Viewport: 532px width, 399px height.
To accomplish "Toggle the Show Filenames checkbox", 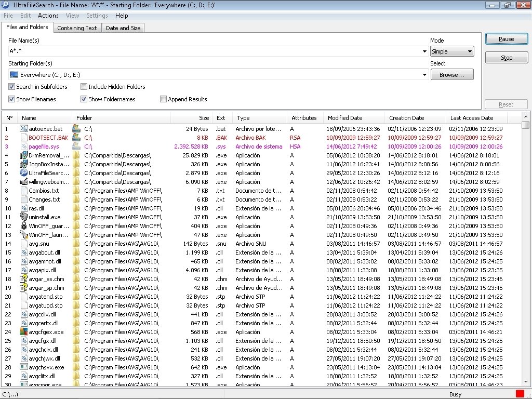I will coord(11,99).
